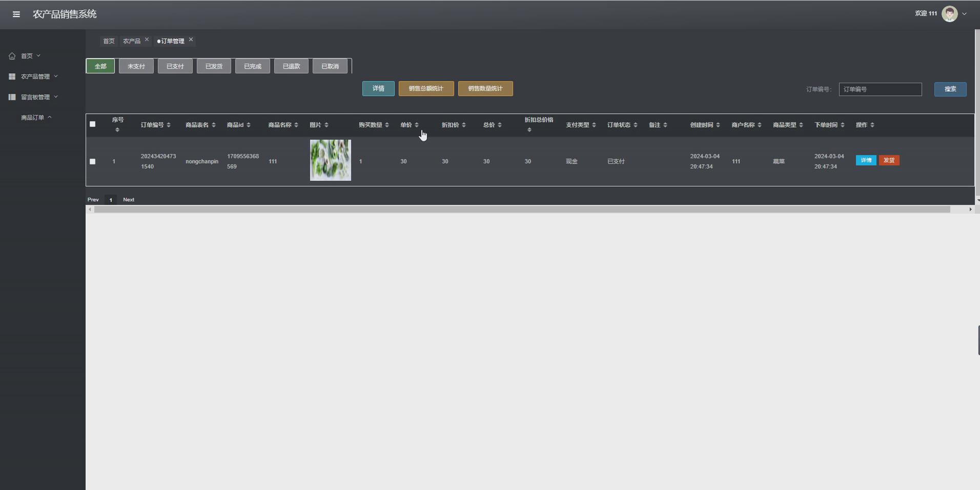Image resolution: width=980 pixels, height=490 pixels.
Task: Open the user avatar in header
Action: point(950,14)
